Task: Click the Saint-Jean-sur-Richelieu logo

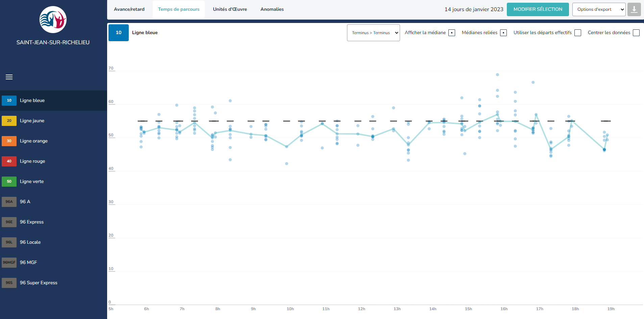Action: 53,20
